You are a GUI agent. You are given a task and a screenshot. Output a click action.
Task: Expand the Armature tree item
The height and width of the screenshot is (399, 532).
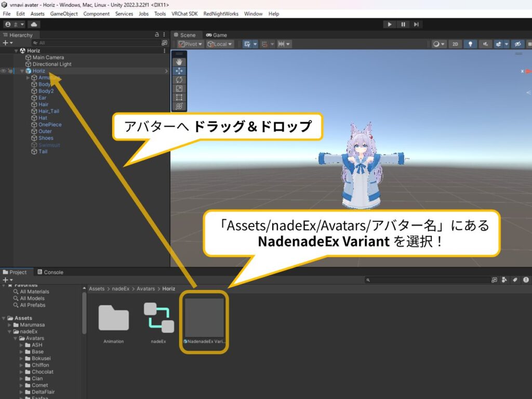click(28, 78)
